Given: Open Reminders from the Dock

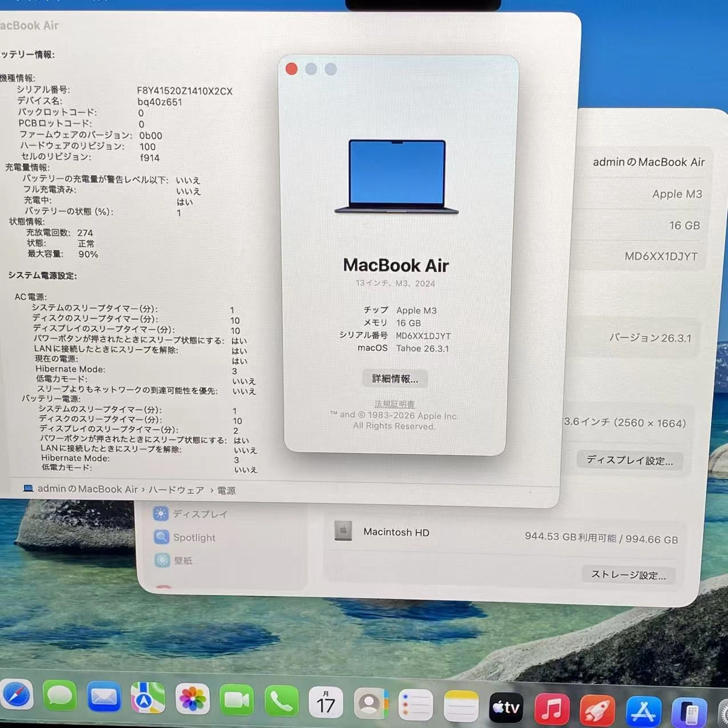Looking at the screenshot, I should pos(415,706).
